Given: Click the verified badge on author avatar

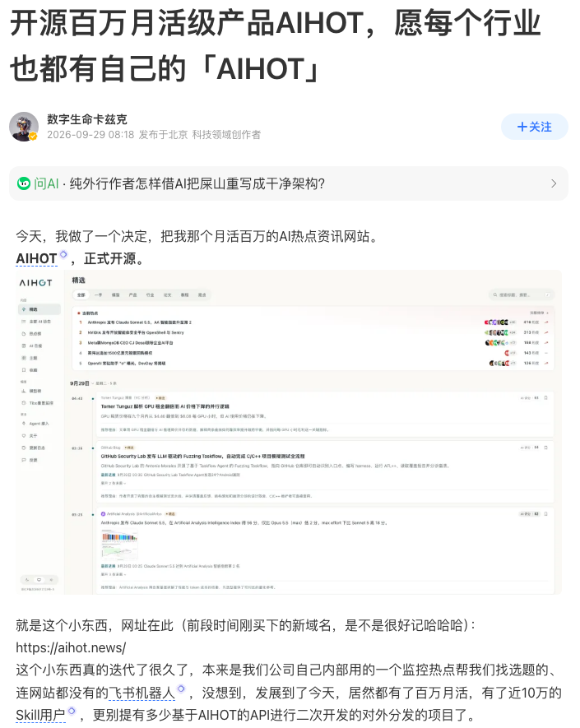Looking at the screenshot, I should click(33, 137).
